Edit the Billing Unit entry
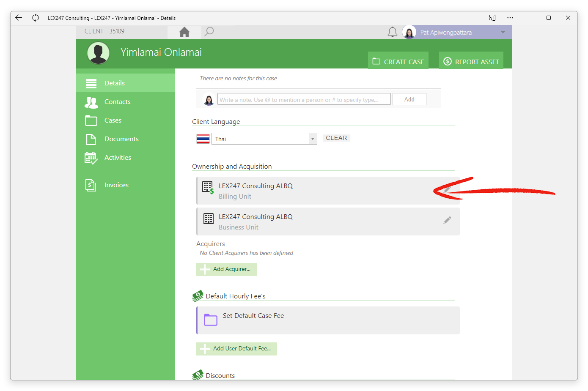 [447, 189]
